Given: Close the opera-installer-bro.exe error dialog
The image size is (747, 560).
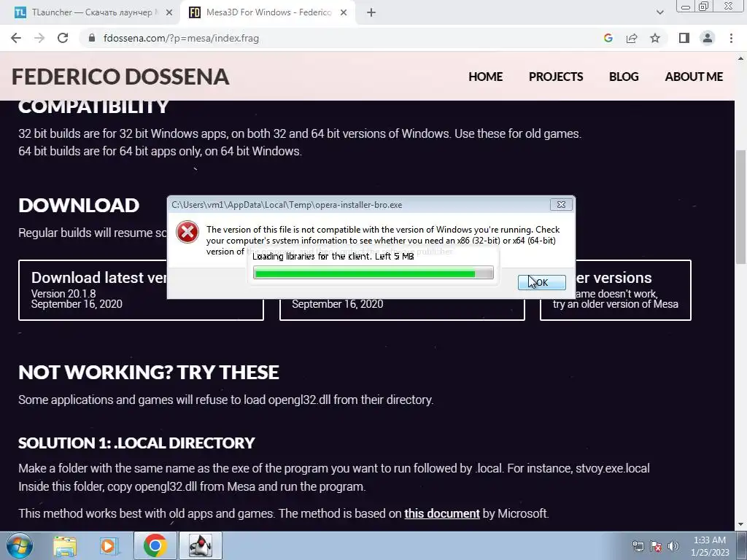Looking at the screenshot, I should coord(561,205).
